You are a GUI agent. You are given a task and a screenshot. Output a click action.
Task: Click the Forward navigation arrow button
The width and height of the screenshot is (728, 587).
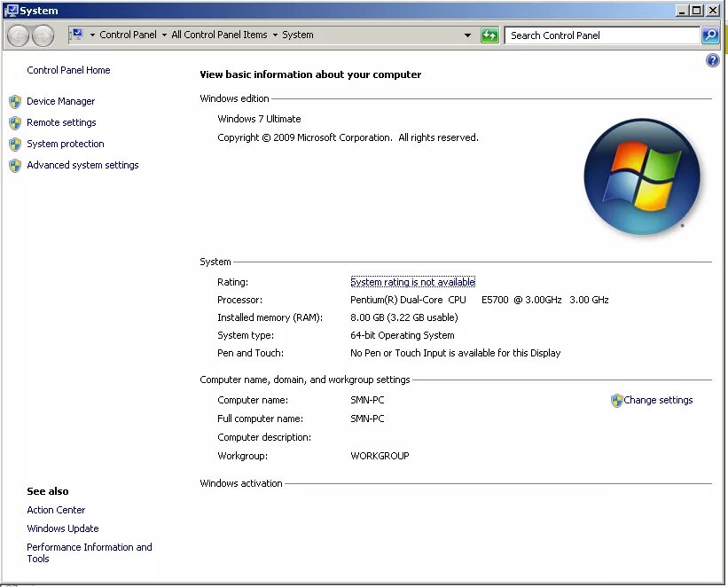pos(43,35)
